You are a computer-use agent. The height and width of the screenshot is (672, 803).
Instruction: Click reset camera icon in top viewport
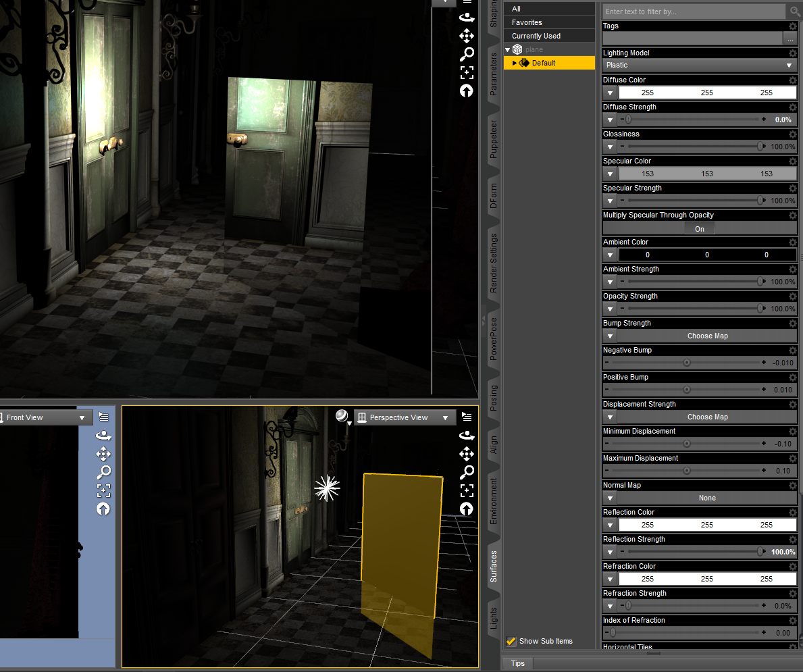tap(467, 91)
